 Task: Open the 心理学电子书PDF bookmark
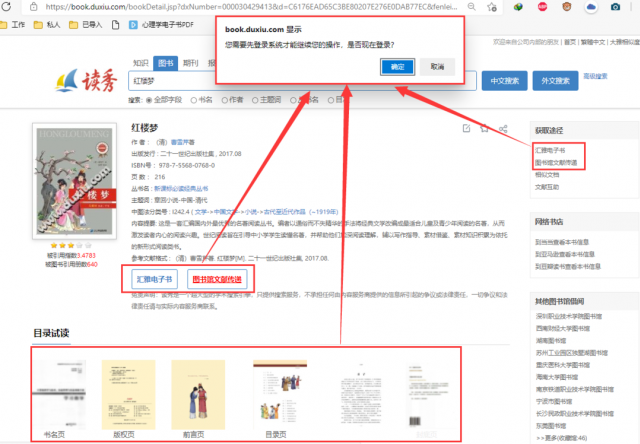(x=161, y=25)
